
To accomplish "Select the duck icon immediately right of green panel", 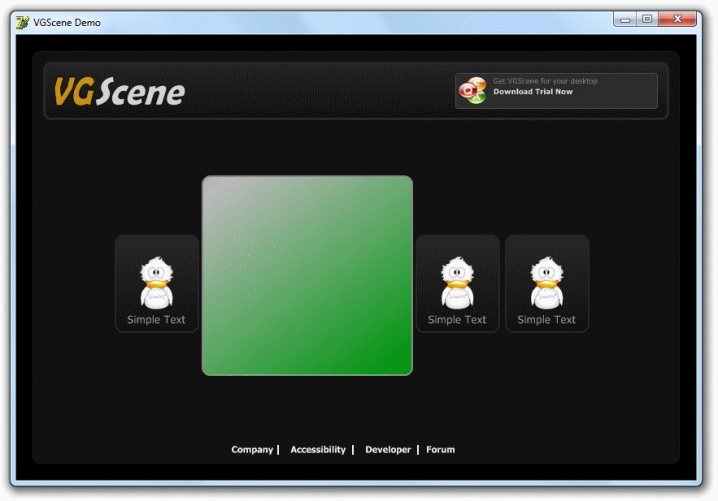I will 457,283.
